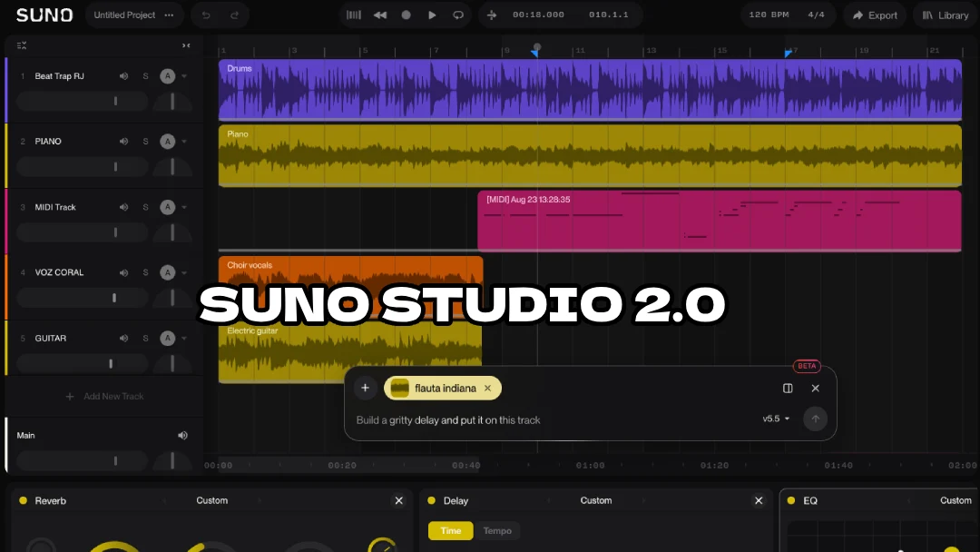Image resolution: width=980 pixels, height=552 pixels.
Task: Mute the MIDI Track
Action: point(123,207)
